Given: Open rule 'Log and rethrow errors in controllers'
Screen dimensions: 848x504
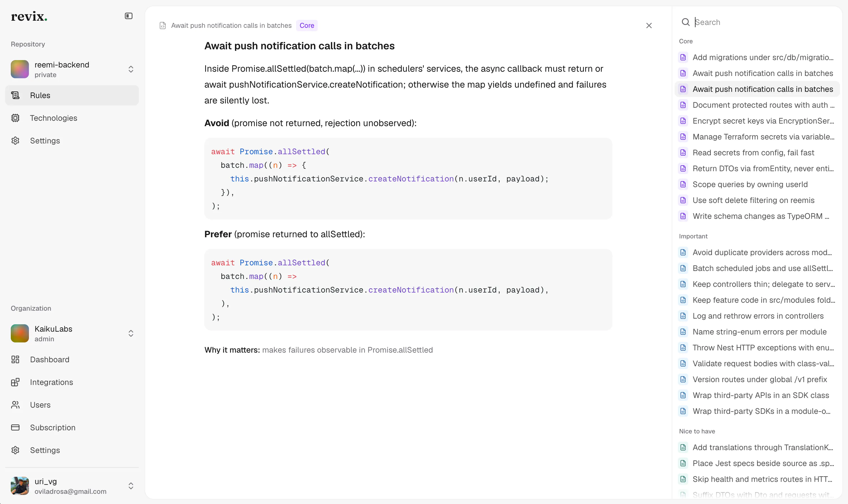Looking at the screenshot, I should click(x=757, y=316).
